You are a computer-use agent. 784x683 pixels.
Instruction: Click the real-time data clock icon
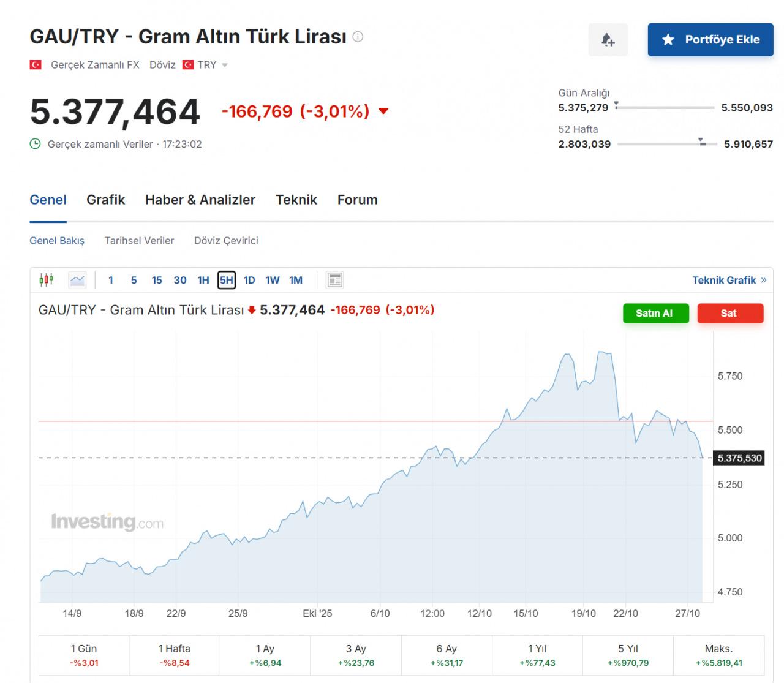pyautogui.click(x=36, y=144)
